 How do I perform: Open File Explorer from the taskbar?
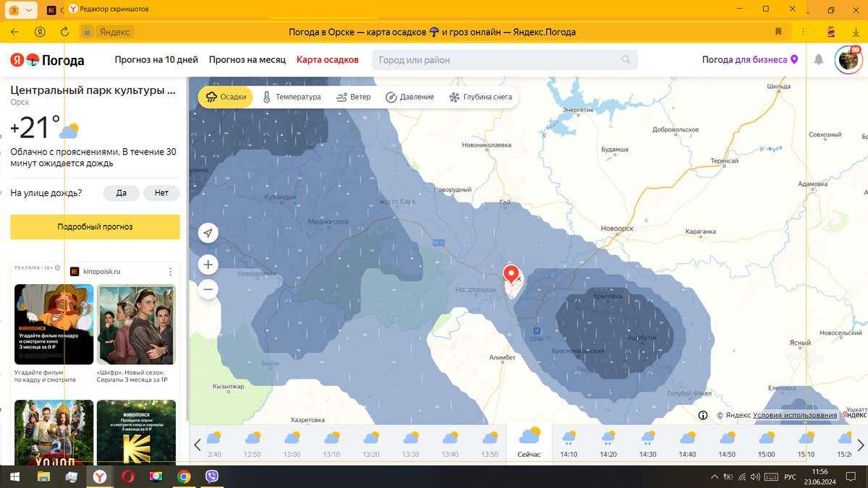43,477
